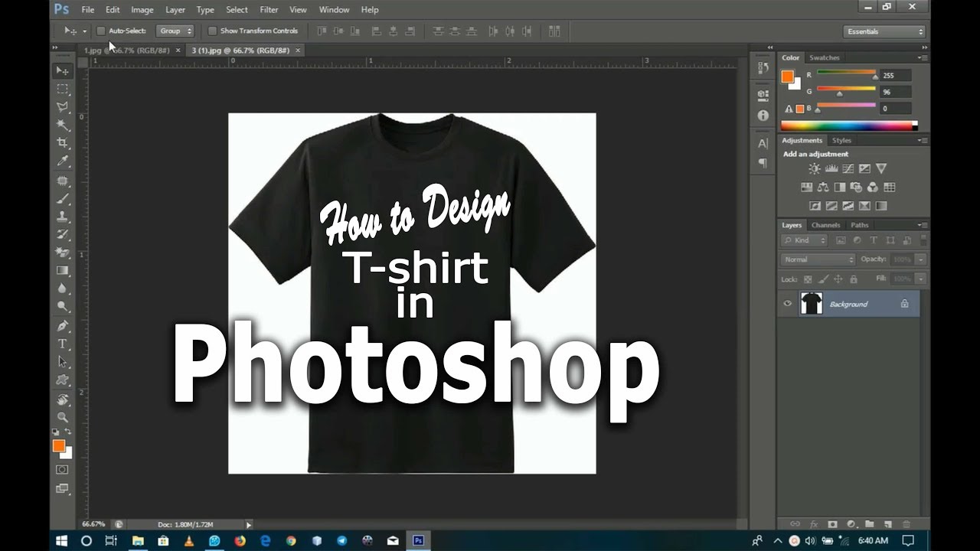The image size is (980, 551).
Task: Open the Fill slider dropdown
Action: coord(921,279)
